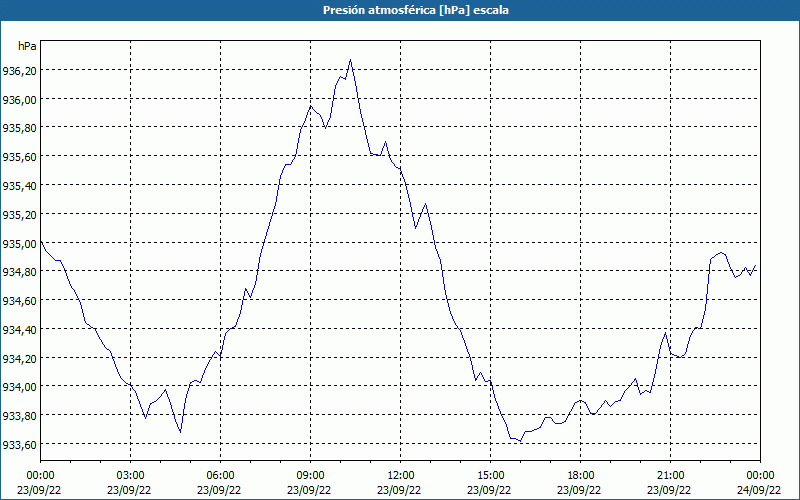This screenshot has width=800, height=500.
Task: Select the 03:00 time axis label
Action: [x=130, y=476]
